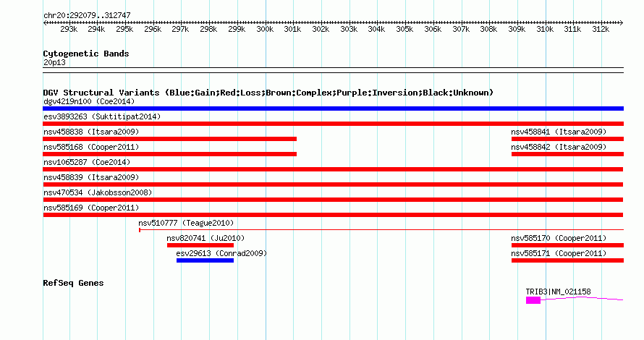Click the blue dgv4219n100 gain variant bar
Image resolution: width=644 pixels, height=340 pixels.
[x=333, y=109]
